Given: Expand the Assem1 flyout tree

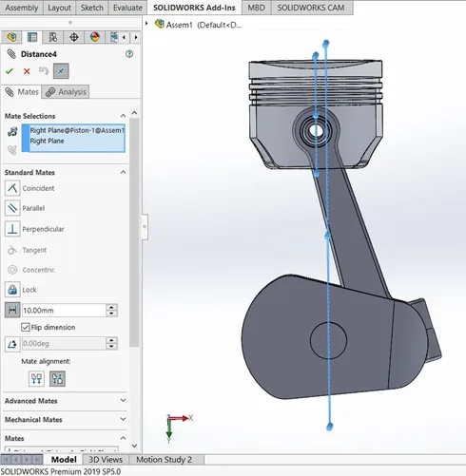Looking at the screenshot, I should pyautogui.click(x=146, y=24).
